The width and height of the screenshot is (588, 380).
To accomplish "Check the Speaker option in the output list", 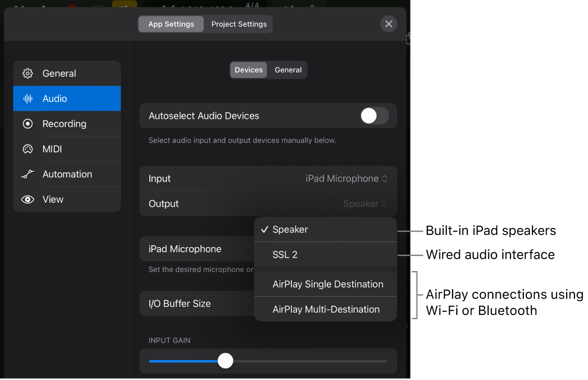I will (x=290, y=229).
